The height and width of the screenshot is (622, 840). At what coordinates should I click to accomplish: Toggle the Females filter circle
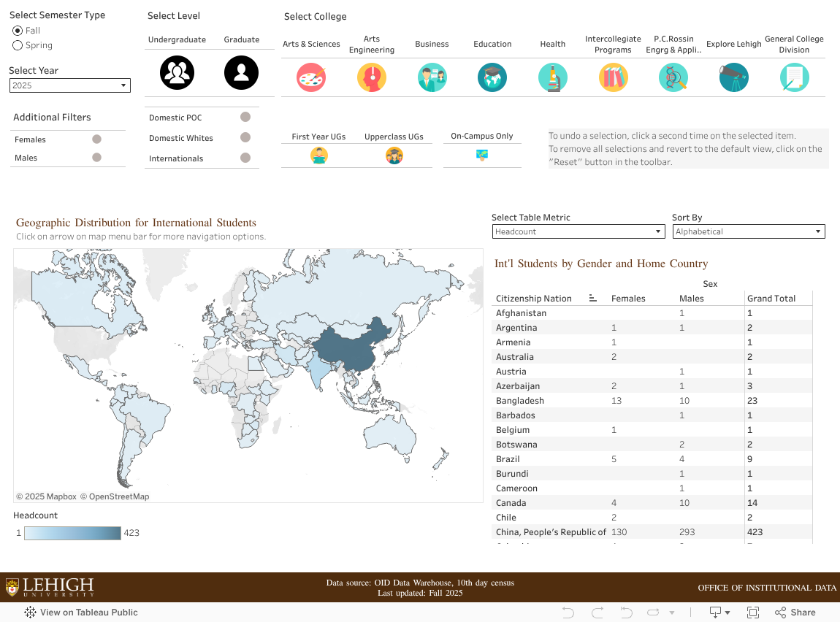coord(96,139)
